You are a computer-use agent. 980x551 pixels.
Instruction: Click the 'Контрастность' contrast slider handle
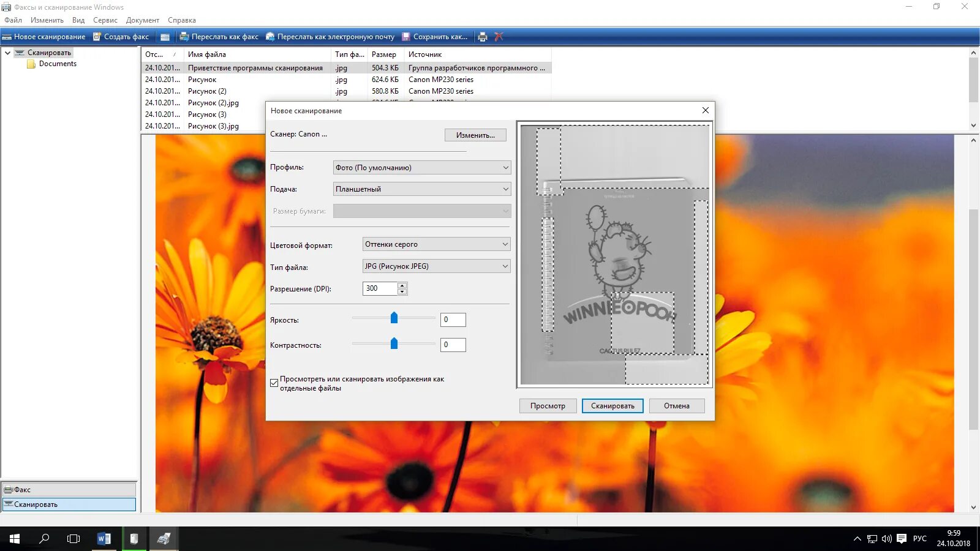394,343
